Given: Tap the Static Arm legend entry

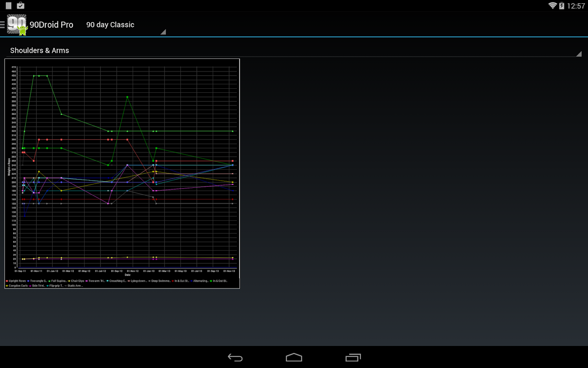Looking at the screenshot, I should pyautogui.click(x=74, y=286).
